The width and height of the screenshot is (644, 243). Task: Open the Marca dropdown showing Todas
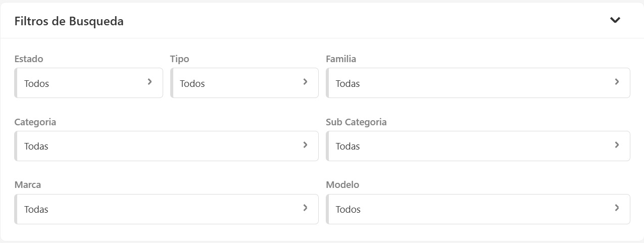click(157, 209)
